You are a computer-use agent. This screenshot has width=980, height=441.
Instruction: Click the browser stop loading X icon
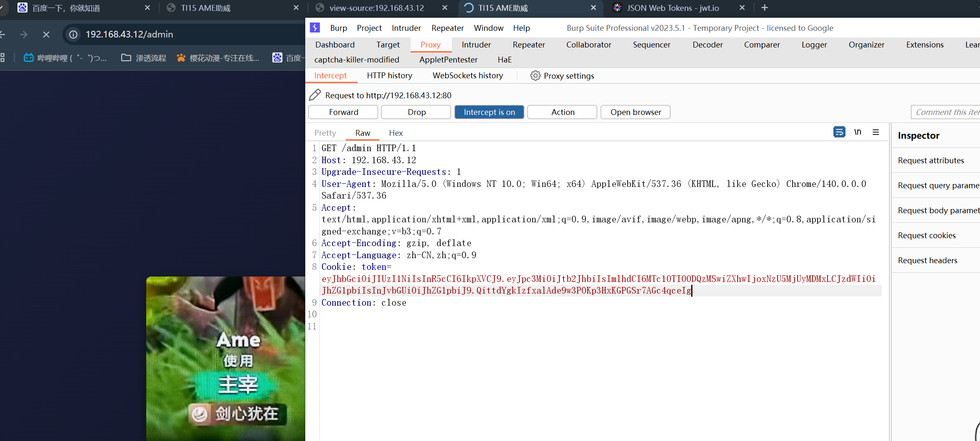click(x=46, y=35)
